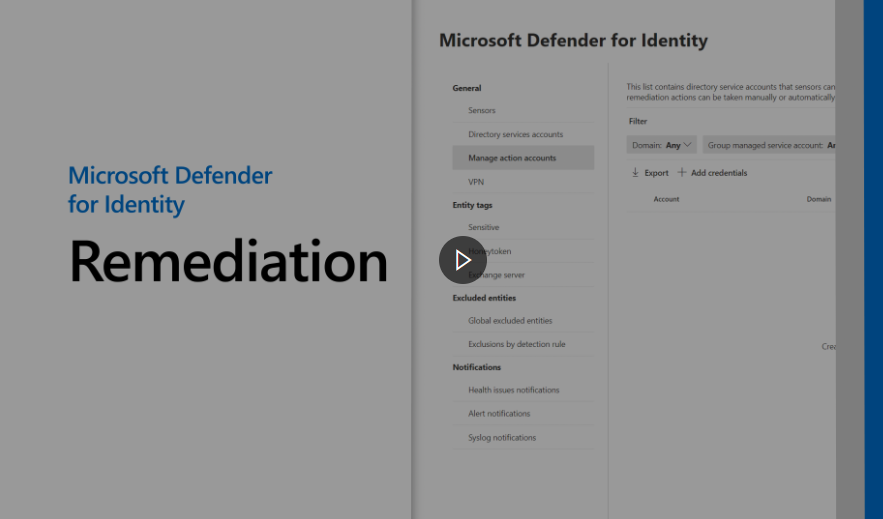Select Manage action accounts item
The height and width of the screenshot is (519, 883).
tap(512, 158)
